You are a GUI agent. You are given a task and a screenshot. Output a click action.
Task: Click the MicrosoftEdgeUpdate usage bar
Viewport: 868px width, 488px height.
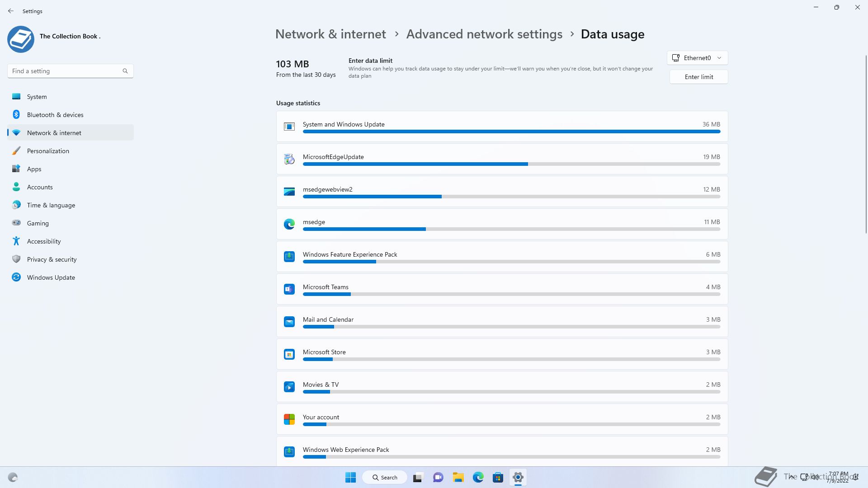coord(511,164)
